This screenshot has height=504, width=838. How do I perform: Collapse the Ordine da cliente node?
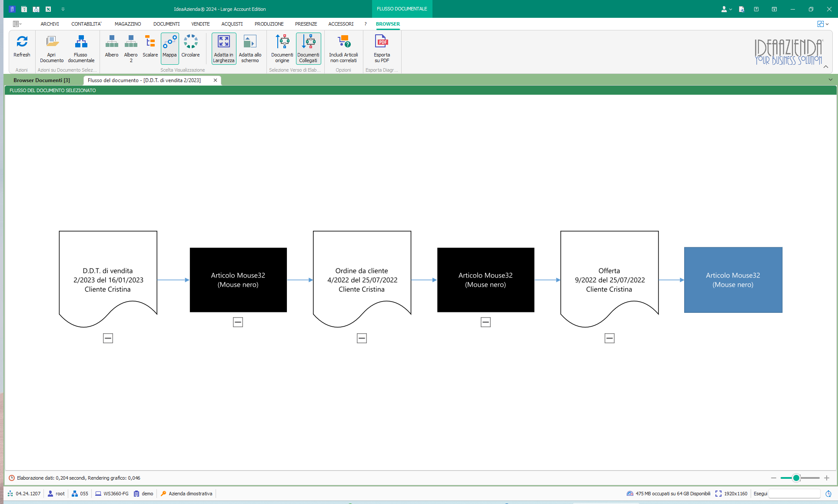click(362, 338)
